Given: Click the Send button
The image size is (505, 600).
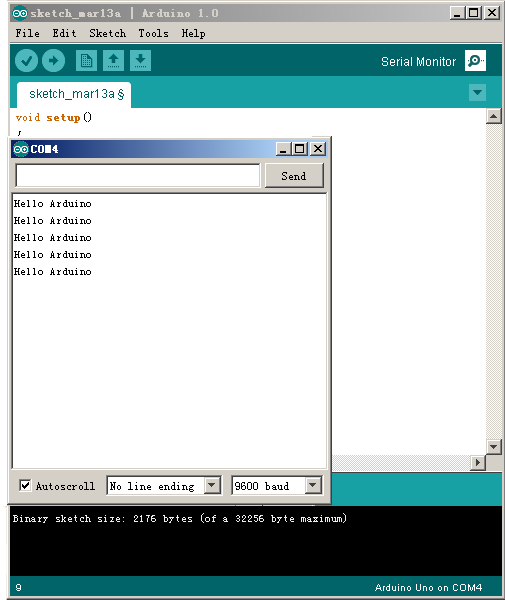Looking at the screenshot, I should click(x=294, y=176).
